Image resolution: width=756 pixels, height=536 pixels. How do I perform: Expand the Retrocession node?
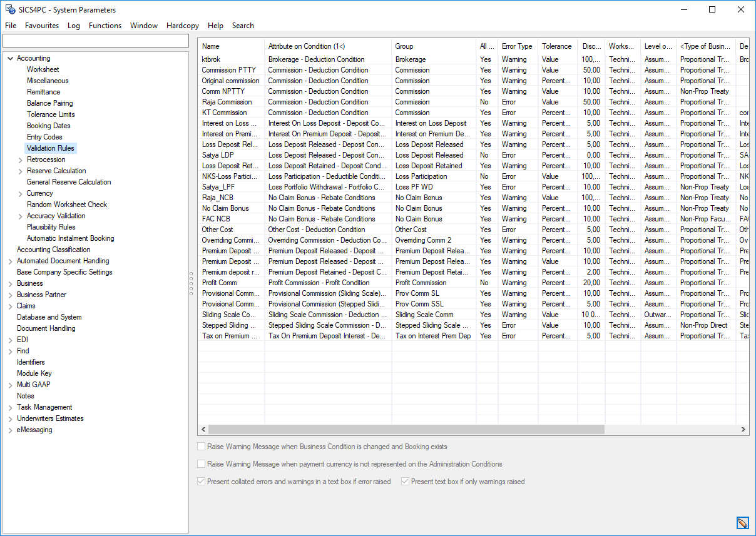pos(19,159)
